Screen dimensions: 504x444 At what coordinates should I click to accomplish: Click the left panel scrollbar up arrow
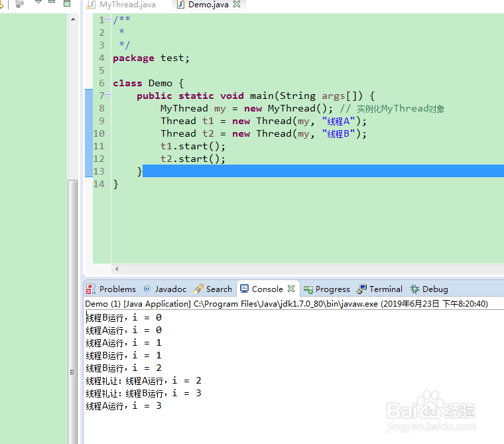pos(73,19)
